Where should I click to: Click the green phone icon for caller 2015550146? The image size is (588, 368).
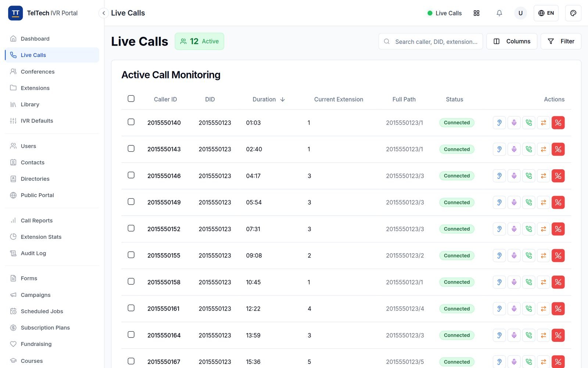click(528, 176)
